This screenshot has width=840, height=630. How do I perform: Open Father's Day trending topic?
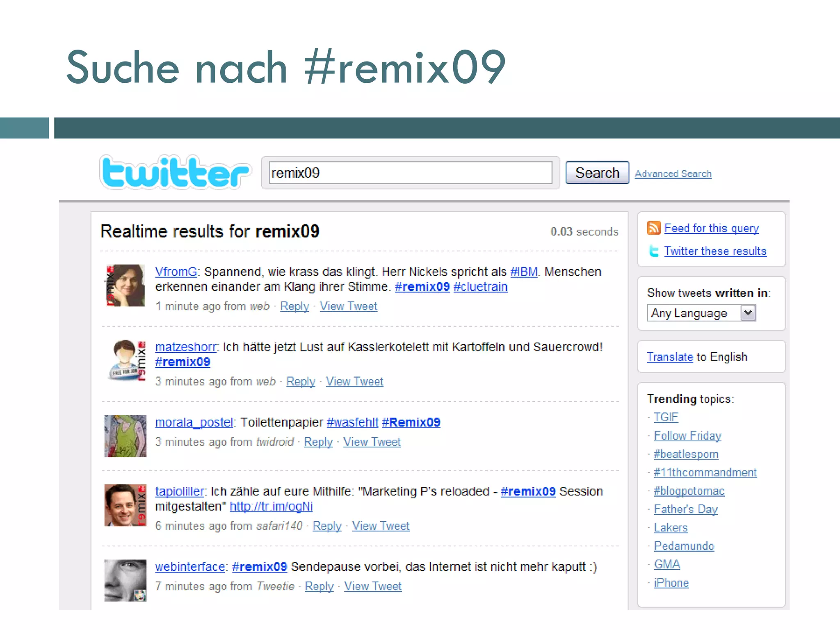coord(686,509)
